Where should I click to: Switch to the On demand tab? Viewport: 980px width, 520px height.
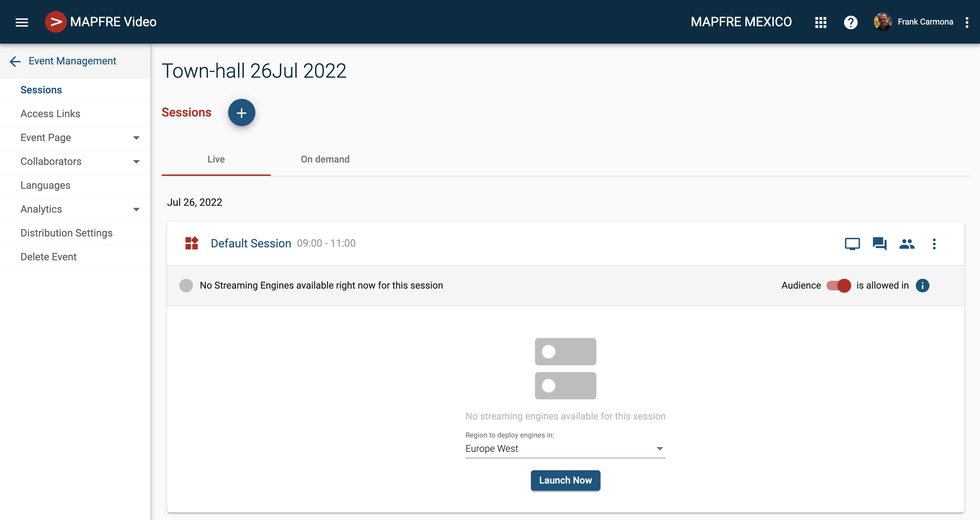point(325,159)
